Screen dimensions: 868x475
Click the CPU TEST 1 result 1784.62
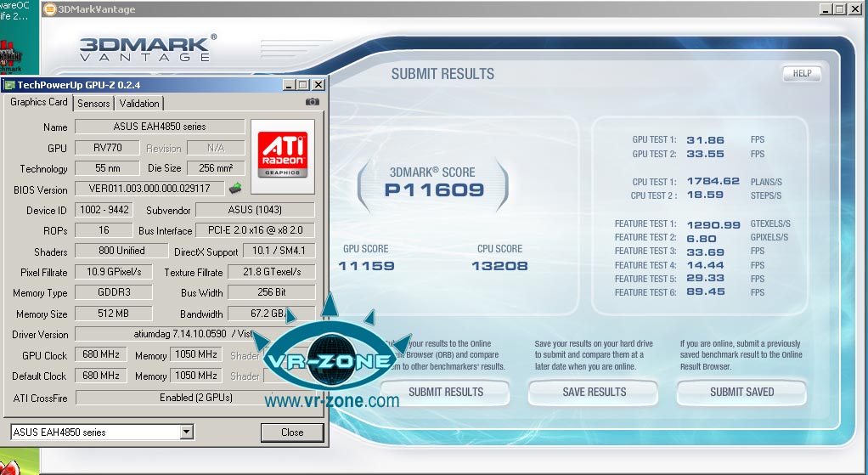(x=713, y=182)
